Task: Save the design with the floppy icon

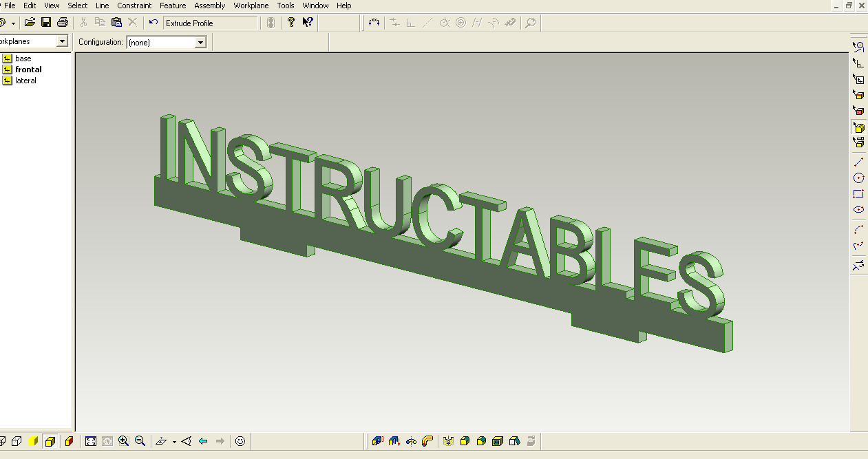Action: coord(46,23)
